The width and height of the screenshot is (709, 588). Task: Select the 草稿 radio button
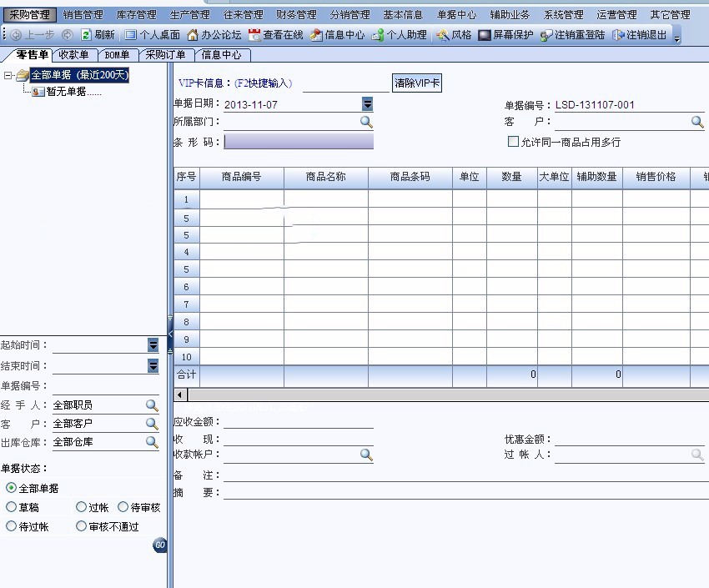11,507
